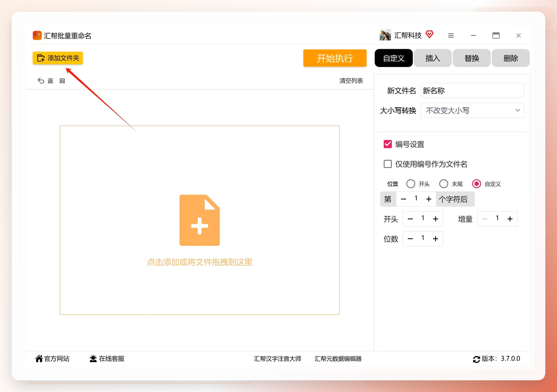Click the red VIP diamond icon
The height and width of the screenshot is (392, 557).
pos(429,35)
